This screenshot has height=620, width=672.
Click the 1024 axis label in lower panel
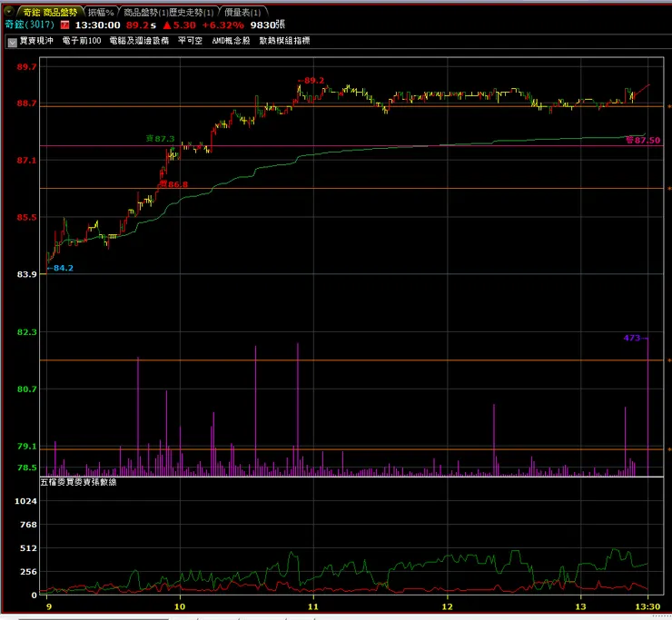[x=25, y=501]
